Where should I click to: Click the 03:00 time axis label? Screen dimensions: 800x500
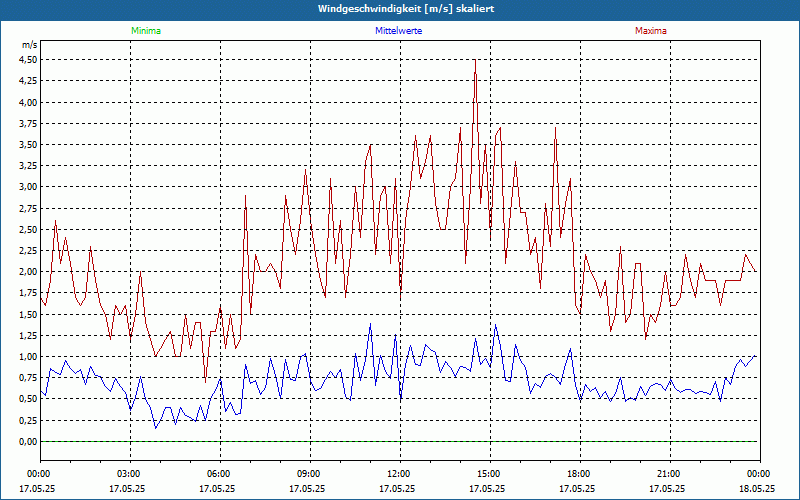pyautogui.click(x=129, y=474)
